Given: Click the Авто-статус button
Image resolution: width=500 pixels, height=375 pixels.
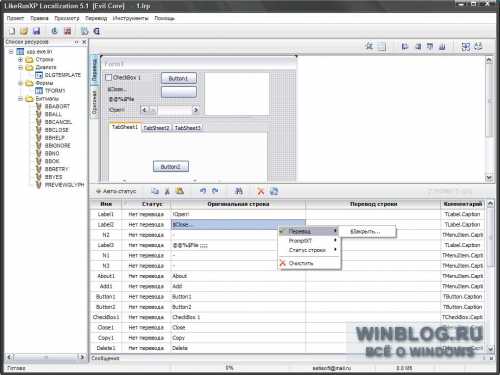Looking at the screenshot, I should pos(116,191).
